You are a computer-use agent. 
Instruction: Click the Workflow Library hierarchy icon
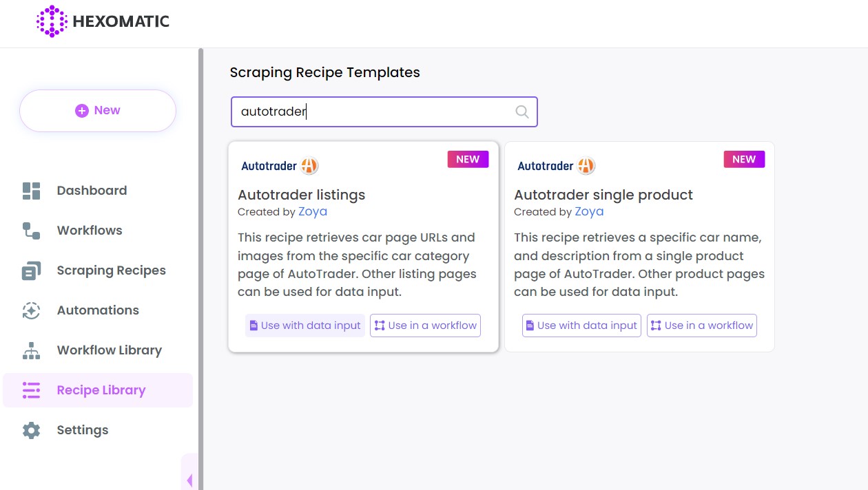point(32,350)
